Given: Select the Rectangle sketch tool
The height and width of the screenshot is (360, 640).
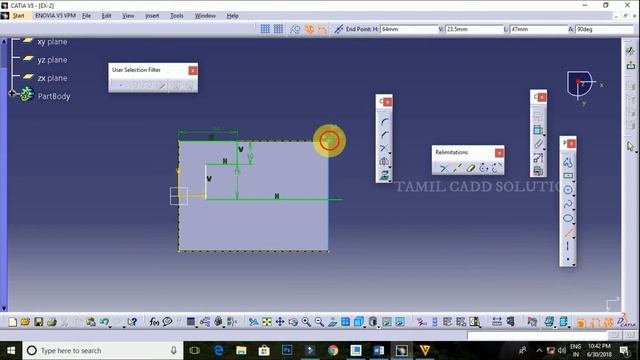Looking at the screenshot, I should click(x=567, y=176).
